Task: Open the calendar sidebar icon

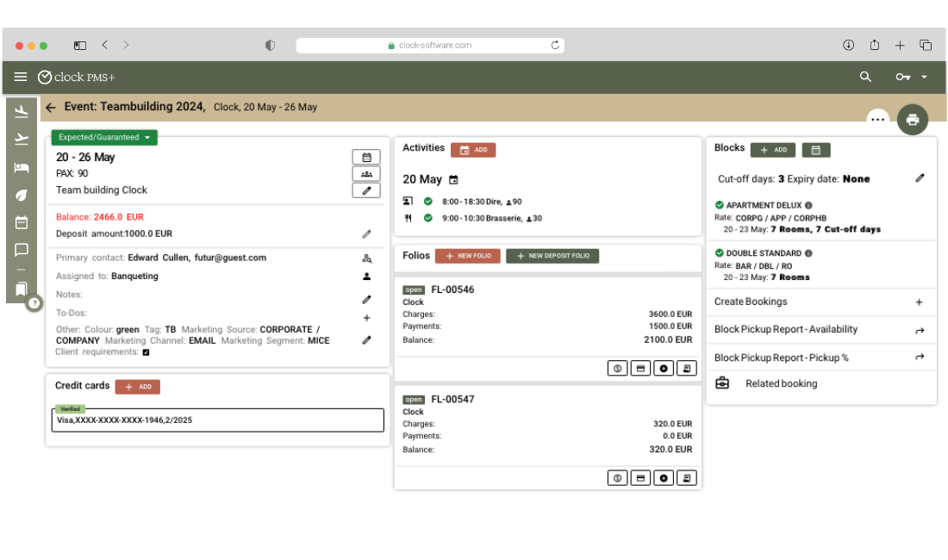Action: (22, 222)
